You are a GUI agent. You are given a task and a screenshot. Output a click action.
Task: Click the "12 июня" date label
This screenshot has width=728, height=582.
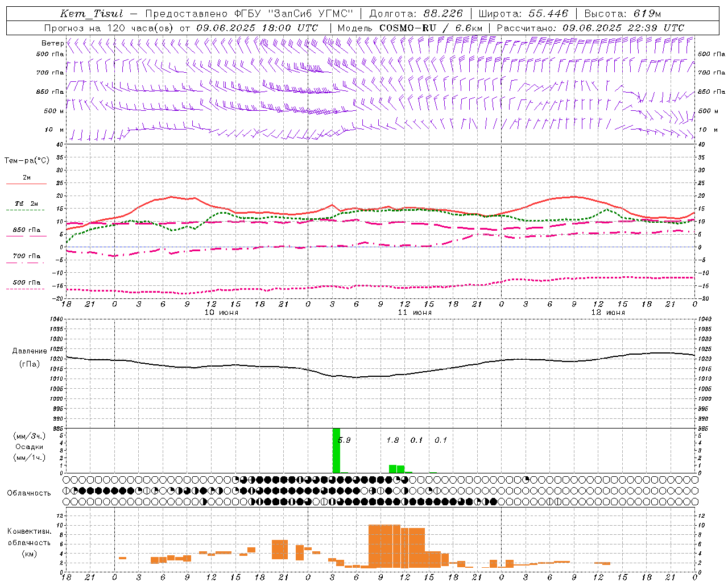tap(608, 313)
